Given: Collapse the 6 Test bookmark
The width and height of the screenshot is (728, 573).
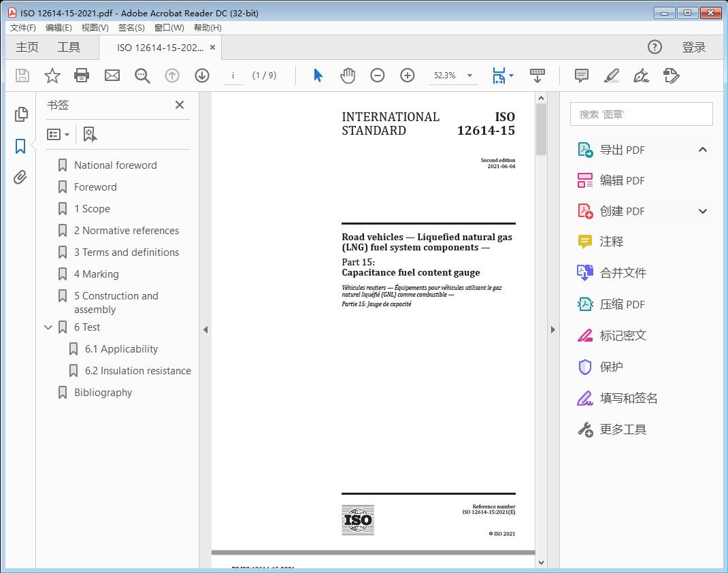Looking at the screenshot, I should (48, 327).
